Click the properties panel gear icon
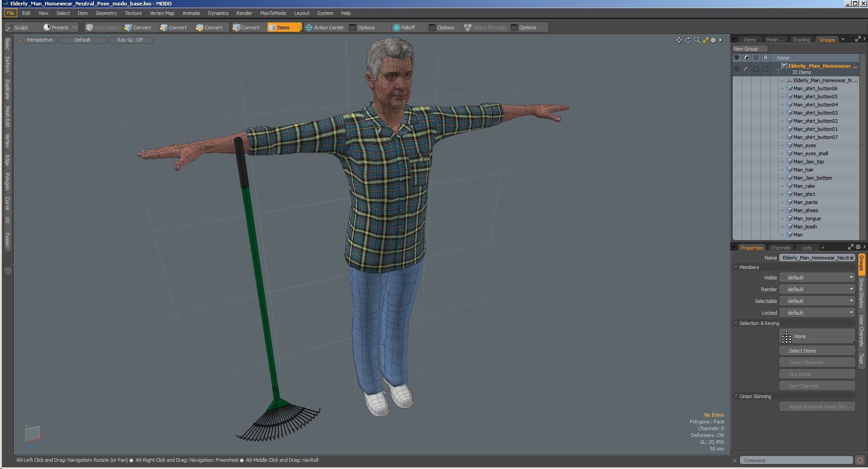 pyautogui.click(x=858, y=247)
